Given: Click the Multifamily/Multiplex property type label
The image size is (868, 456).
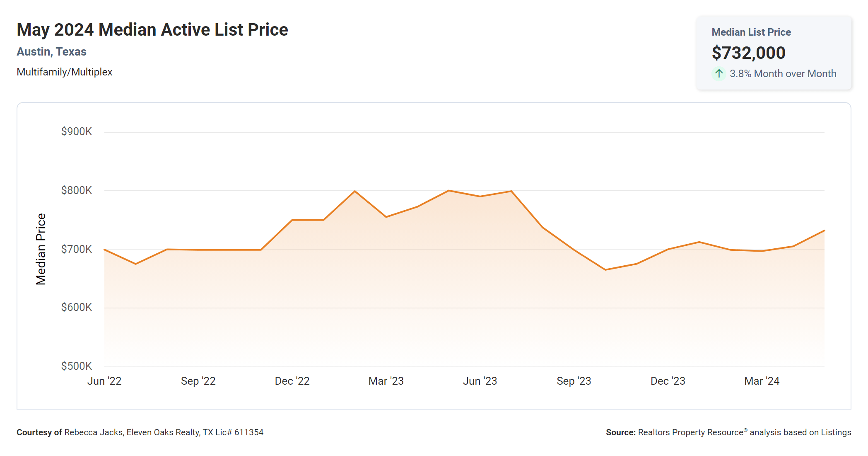Looking at the screenshot, I should pos(64,72).
